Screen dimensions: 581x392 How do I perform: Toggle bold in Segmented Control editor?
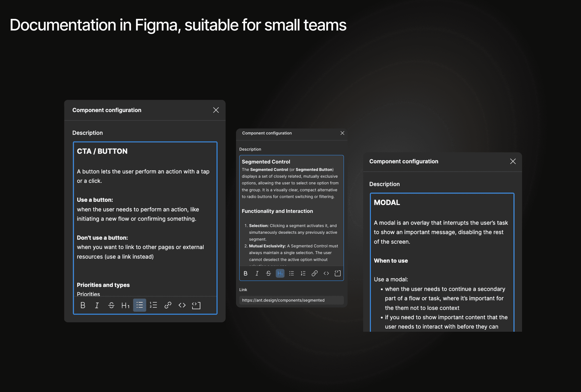[x=245, y=273]
